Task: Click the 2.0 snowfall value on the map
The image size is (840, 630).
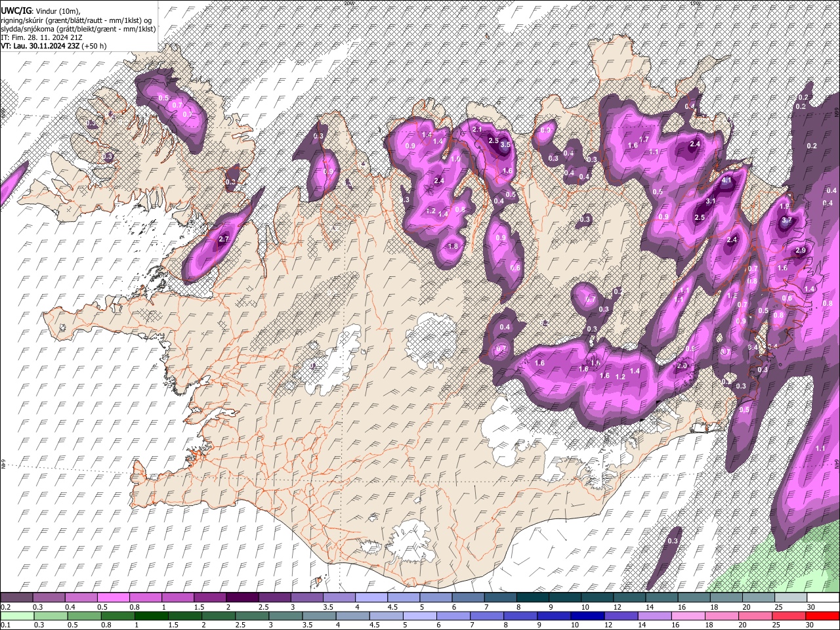Action: [x=682, y=366]
